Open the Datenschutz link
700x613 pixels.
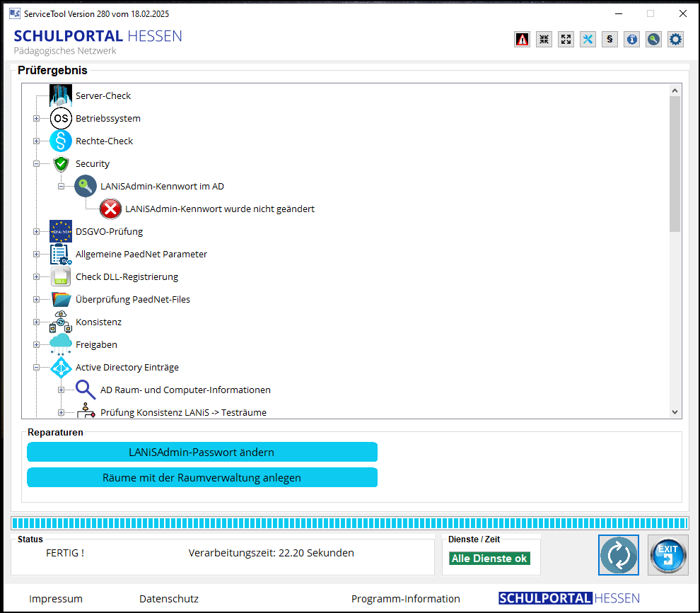(169, 599)
